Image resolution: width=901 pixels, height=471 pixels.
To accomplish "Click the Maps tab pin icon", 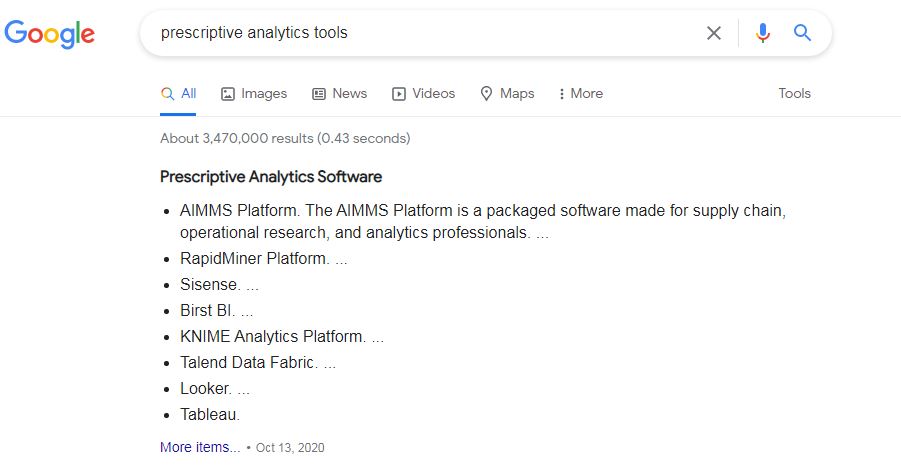I will [x=486, y=94].
